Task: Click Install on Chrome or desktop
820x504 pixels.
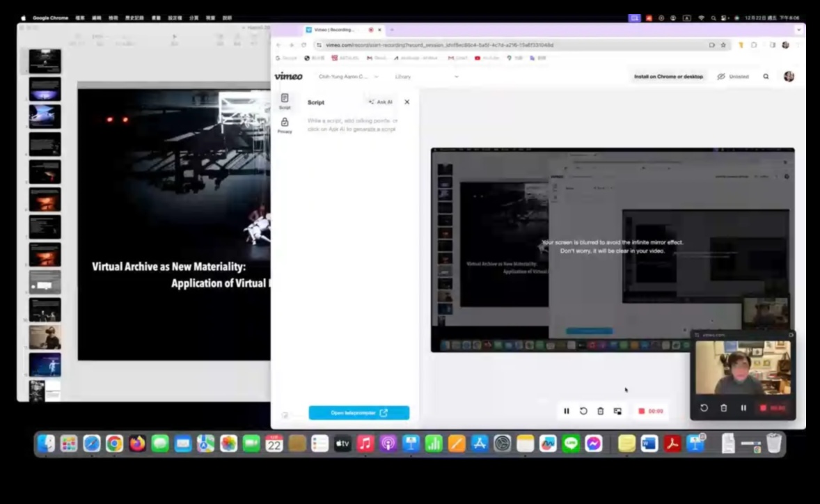Action: 668,77
